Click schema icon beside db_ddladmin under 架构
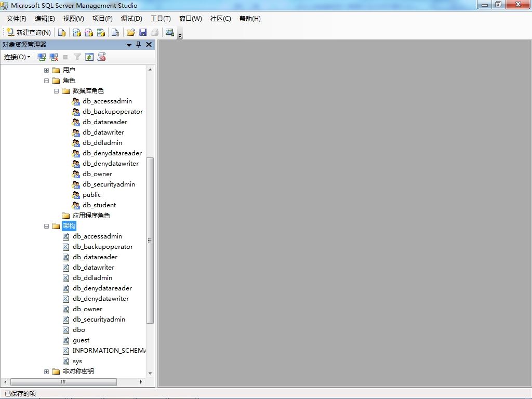This screenshot has width=532, height=399. pyautogui.click(x=66, y=278)
